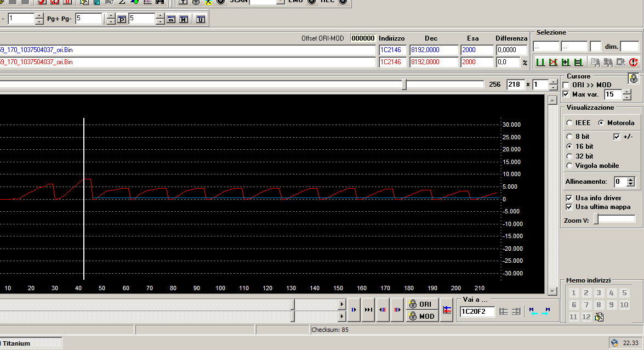Image resolution: width=644 pixels, height=350 pixels.
Task: Click the green selection icon with plus
Action: (x=566, y=63)
